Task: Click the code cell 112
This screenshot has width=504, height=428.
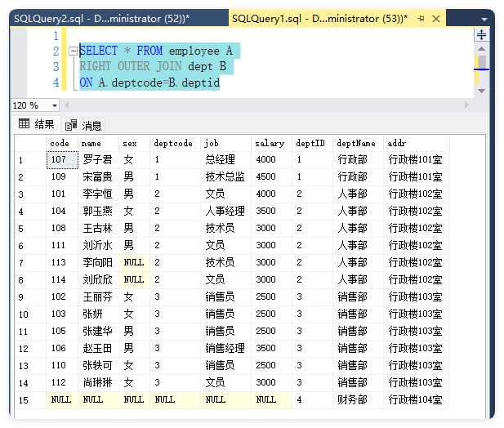Action: [x=62, y=383]
